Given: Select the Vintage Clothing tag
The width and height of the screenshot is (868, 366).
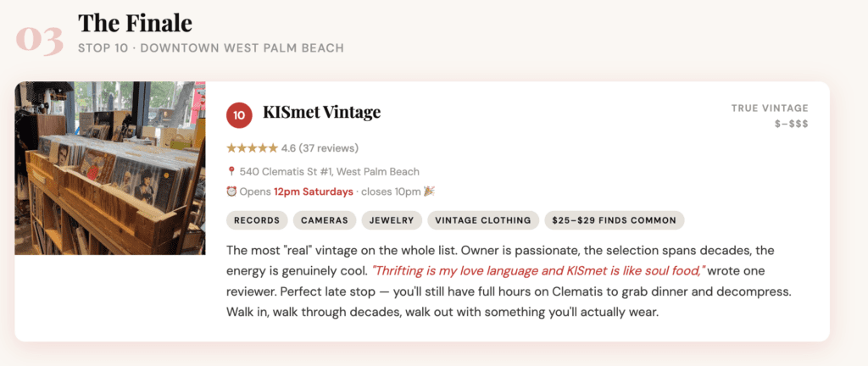Looking at the screenshot, I should pos(483,220).
